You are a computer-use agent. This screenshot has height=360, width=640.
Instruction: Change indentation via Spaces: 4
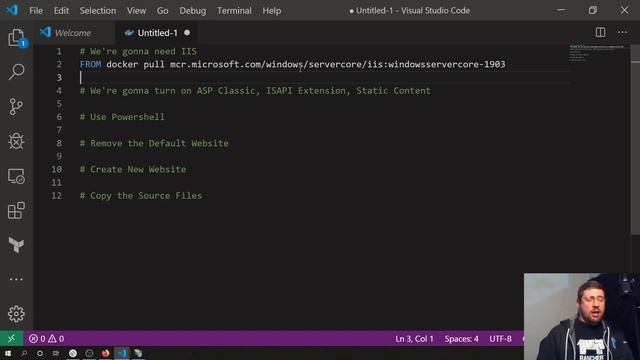pos(461,339)
